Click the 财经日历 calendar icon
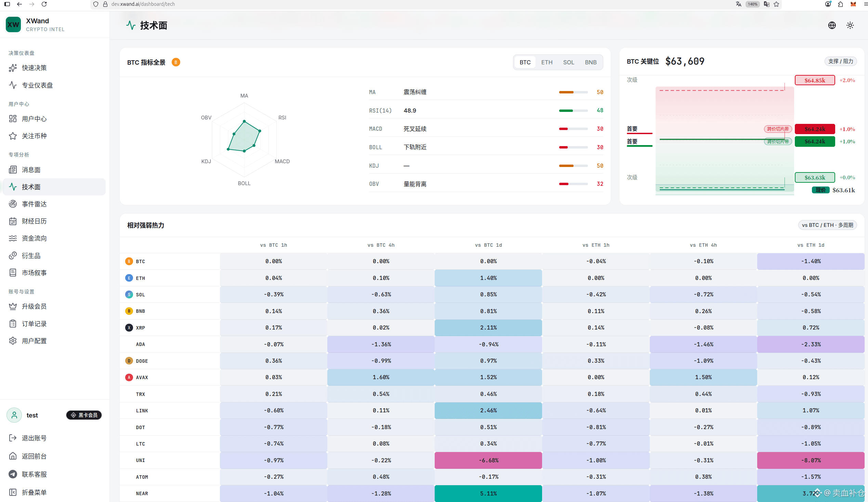The width and height of the screenshot is (868, 502). (13, 221)
